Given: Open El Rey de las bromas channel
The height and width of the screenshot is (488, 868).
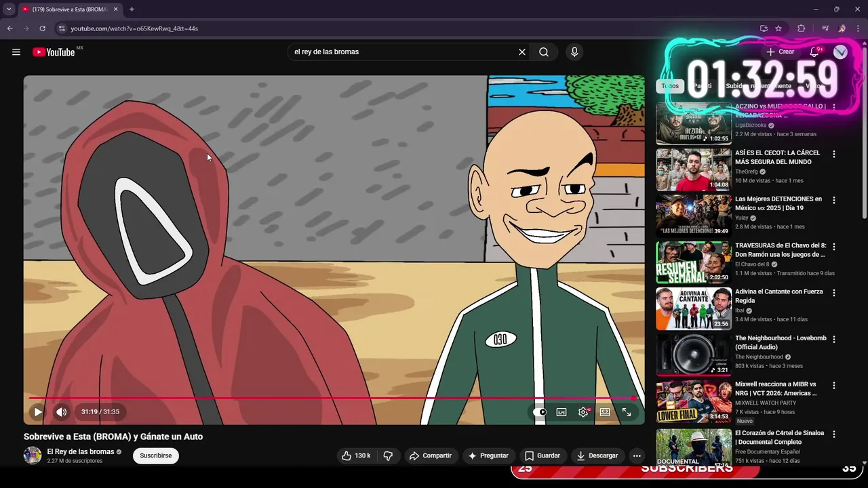Looking at the screenshot, I should pos(80,451).
